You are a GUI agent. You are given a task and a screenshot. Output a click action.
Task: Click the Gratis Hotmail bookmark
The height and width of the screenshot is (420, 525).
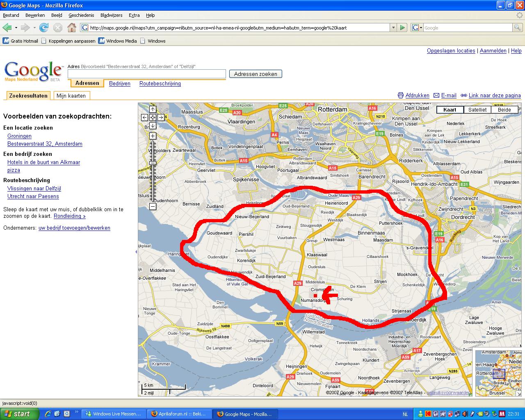(x=21, y=41)
